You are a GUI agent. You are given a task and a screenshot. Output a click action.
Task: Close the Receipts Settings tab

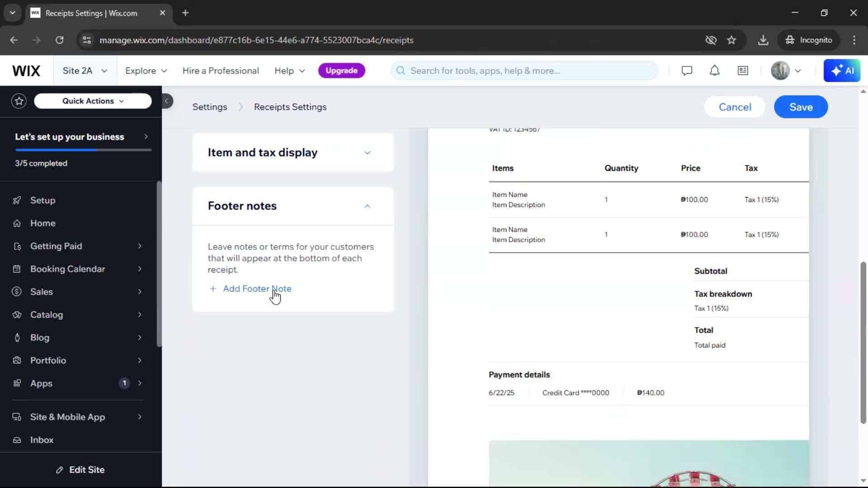point(162,13)
